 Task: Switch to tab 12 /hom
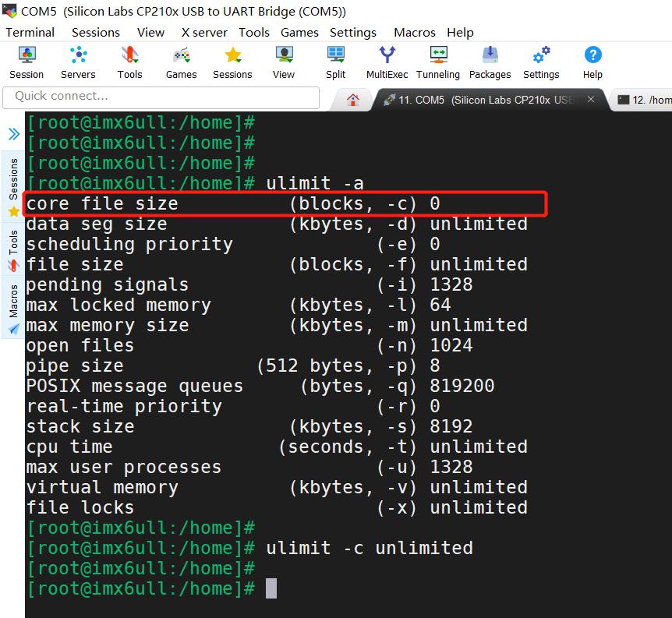pyautogui.click(x=645, y=100)
